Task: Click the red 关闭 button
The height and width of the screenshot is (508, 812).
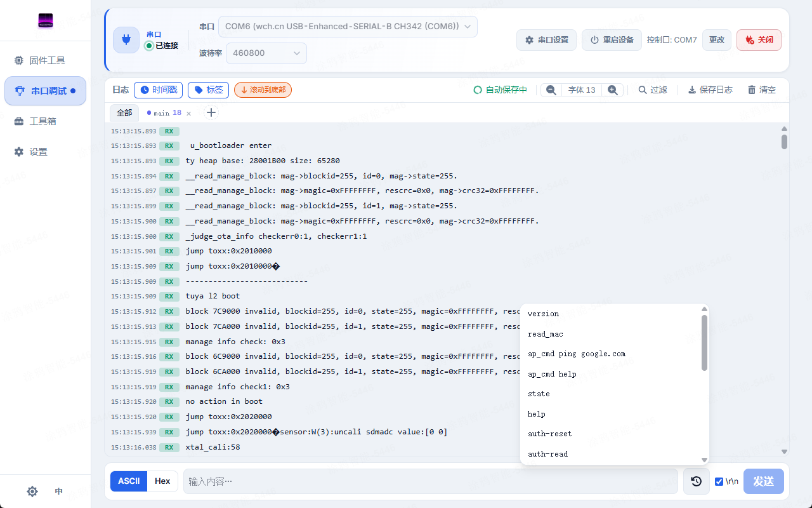Action: [759, 40]
